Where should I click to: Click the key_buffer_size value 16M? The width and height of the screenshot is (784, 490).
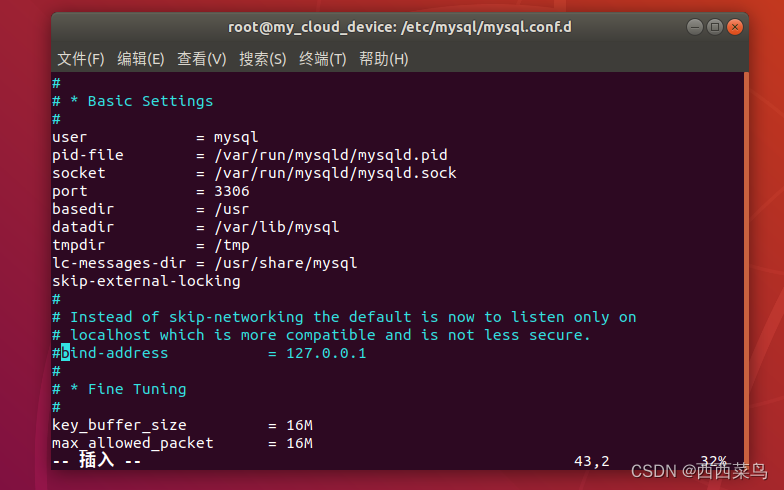coord(300,425)
